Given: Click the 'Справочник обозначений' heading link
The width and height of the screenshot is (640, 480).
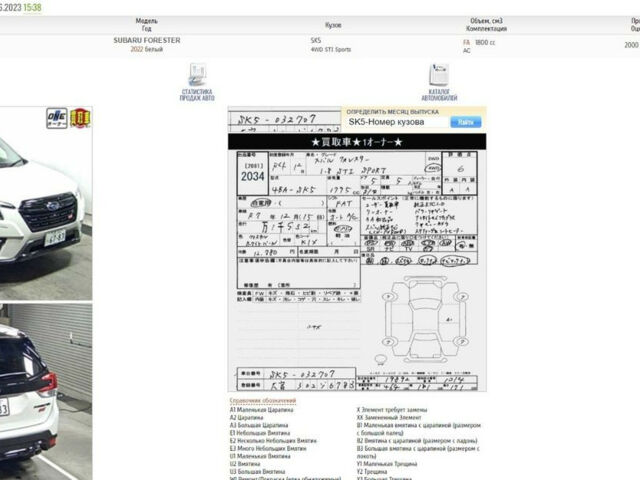Looking at the screenshot, I should coord(263,401).
